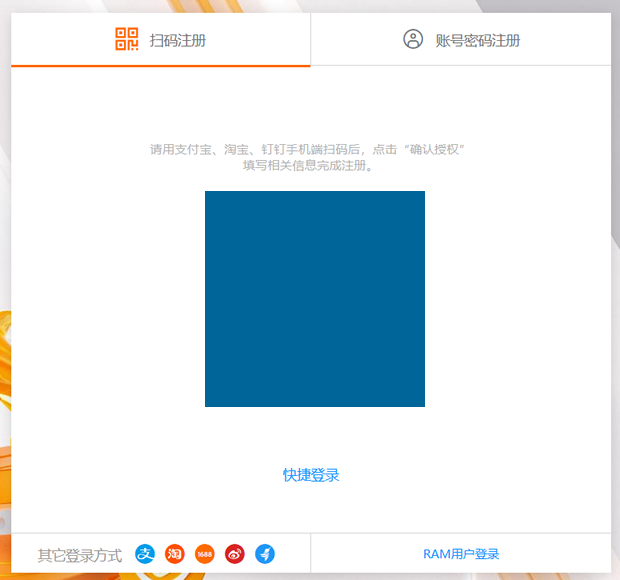Open the 快捷登录 link
The height and width of the screenshot is (580, 620).
click(x=311, y=475)
